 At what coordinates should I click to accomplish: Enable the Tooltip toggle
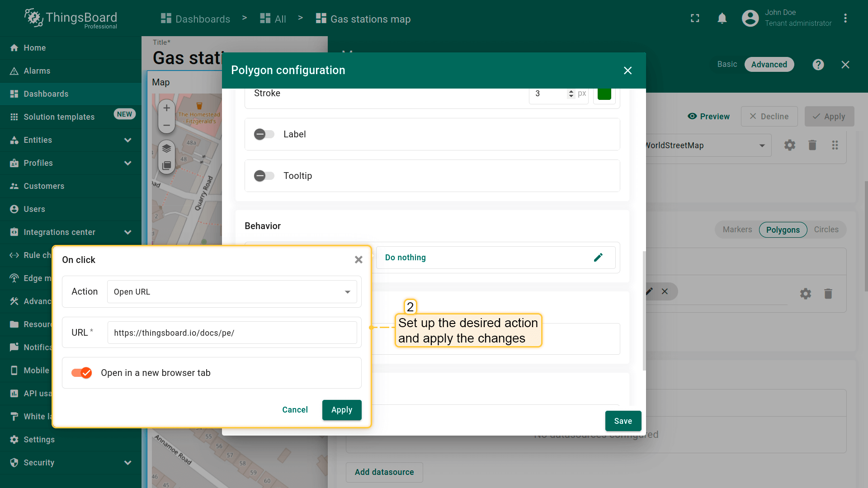tap(264, 176)
